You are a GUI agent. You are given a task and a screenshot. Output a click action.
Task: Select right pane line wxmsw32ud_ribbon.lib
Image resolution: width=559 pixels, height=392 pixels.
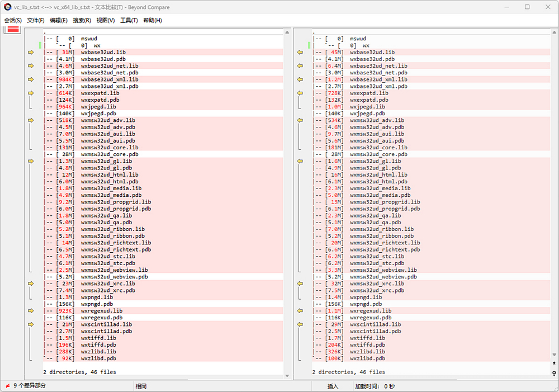coord(432,229)
